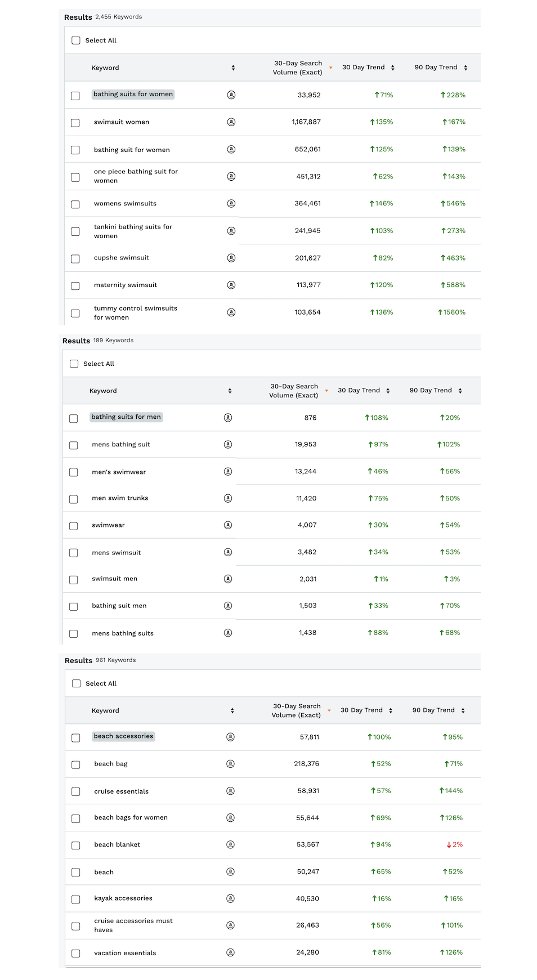Image resolution: width=537 pixels, height=980 pixels.
Task: Tick Select All in the 189 Keywords table
Action: (x=74, y=364)
